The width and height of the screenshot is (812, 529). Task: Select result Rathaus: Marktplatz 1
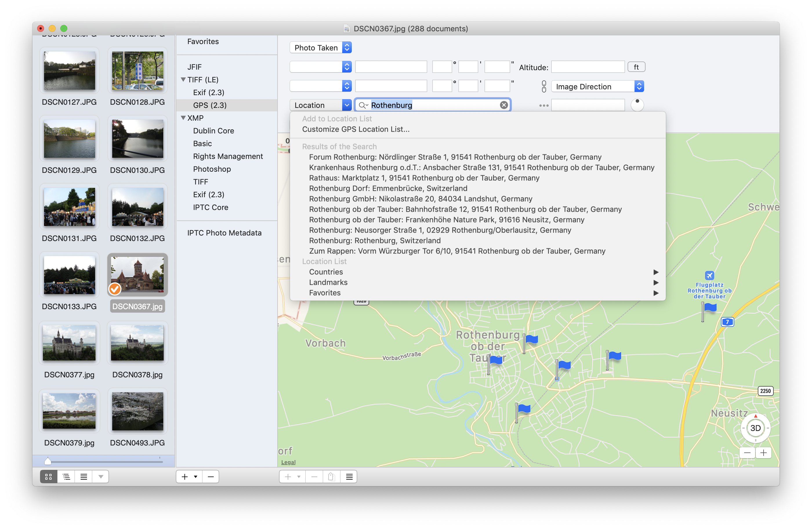424,178
